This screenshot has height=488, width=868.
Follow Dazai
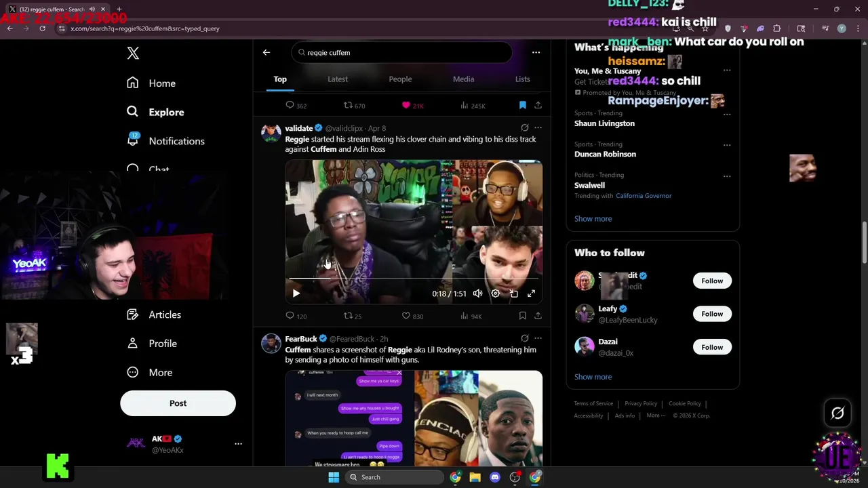712,347
